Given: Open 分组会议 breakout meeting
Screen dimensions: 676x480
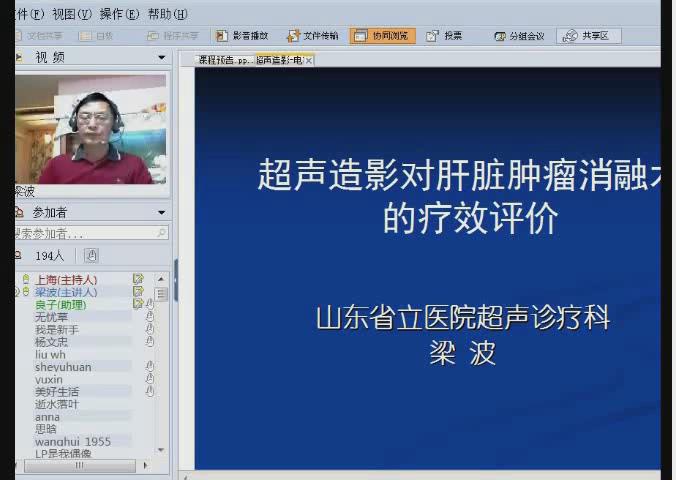Looking at the screenshot, I should pyautogui.click(x=519, y=36).
